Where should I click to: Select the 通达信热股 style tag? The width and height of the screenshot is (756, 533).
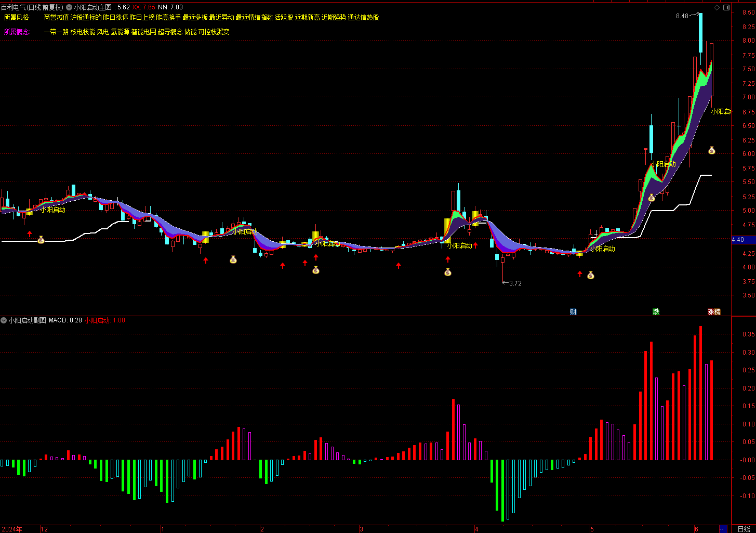(363, 17)
